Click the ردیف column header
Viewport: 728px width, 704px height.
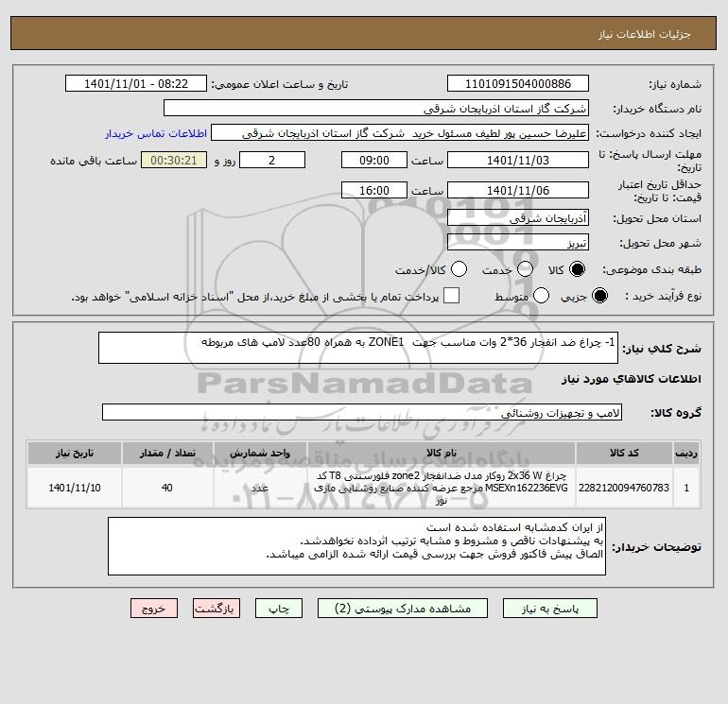(x=686, y=453)
